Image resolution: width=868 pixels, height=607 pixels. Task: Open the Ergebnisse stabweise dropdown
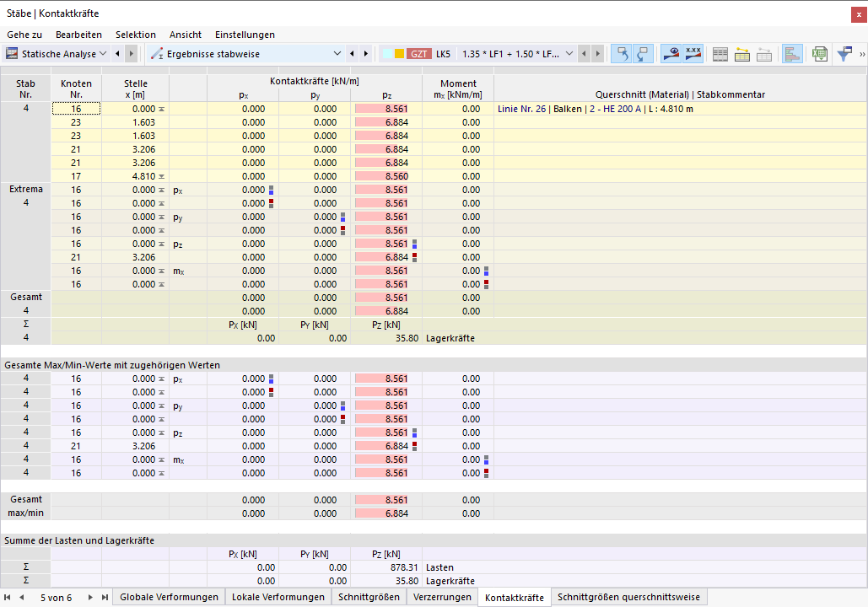pyautogui.click(x=337, y=54)
